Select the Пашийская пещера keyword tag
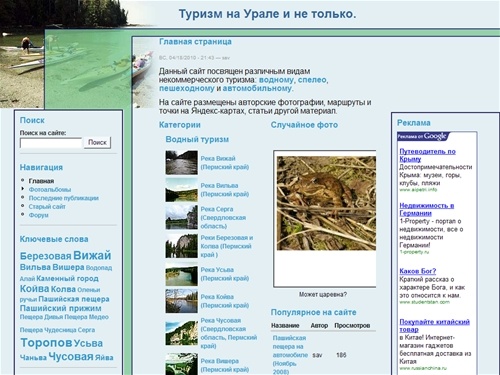500x375 pixels. pos(74,299)
